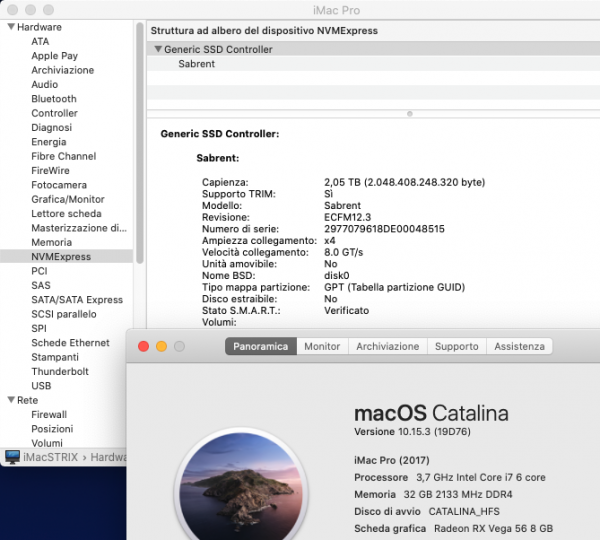Minimize the About This Mac window
This screenshot has width=600, height=540.
[x=161, y=346]
